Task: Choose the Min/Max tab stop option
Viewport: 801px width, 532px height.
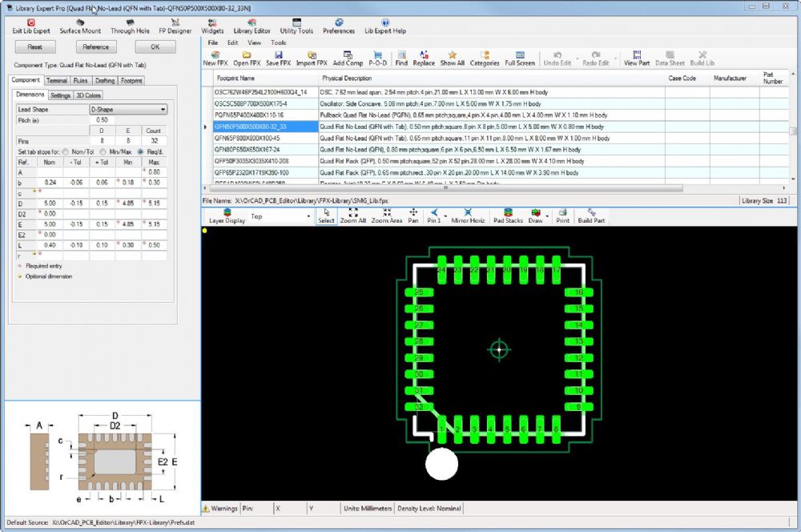Action: click(x=102, y=151)
